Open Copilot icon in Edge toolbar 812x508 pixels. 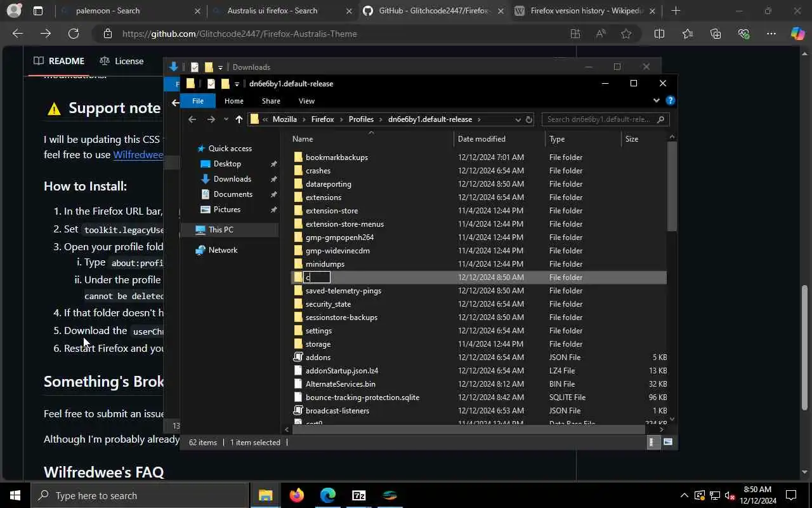(797, 34)
